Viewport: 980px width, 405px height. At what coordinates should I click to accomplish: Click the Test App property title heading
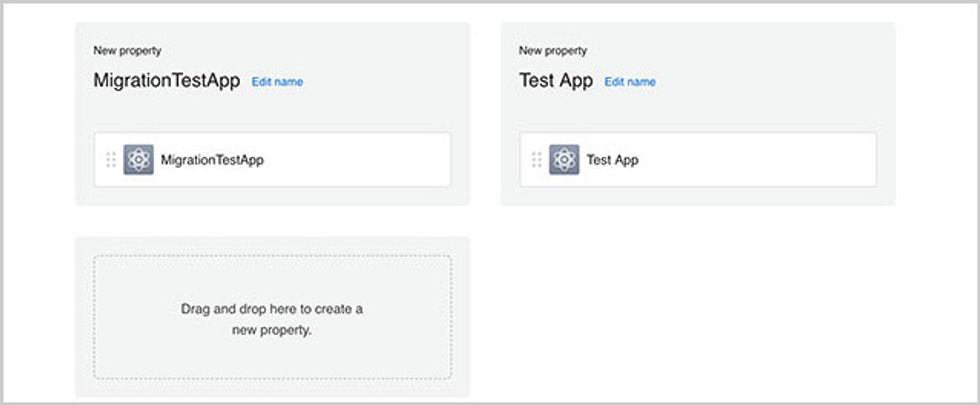point(556,81)
